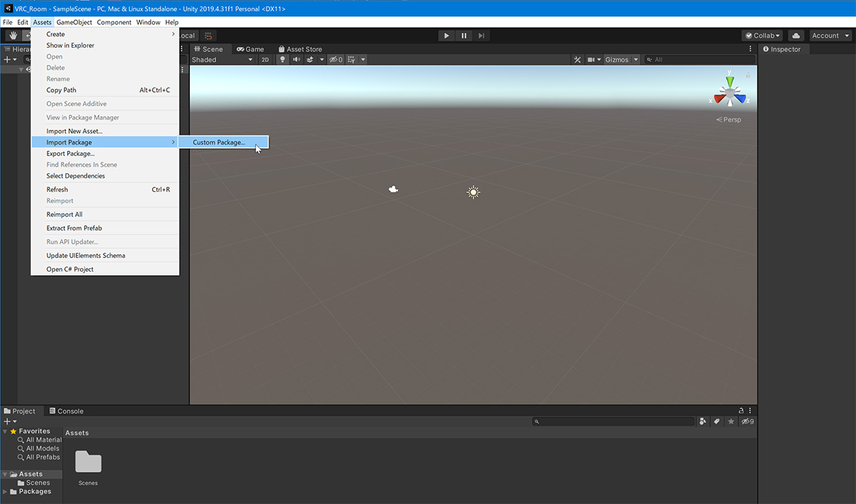Choose Import New Asset... menu item
This screenshot has width=856, height=504.
pos(105,131)
